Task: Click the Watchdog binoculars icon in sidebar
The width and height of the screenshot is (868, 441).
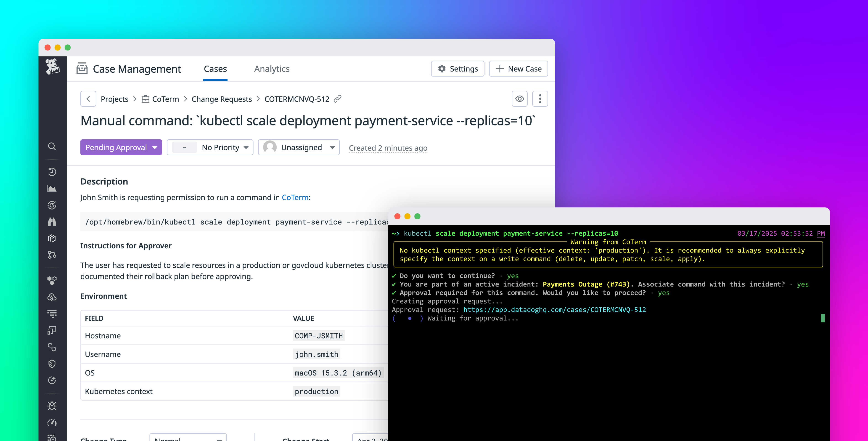Action: (x=52, y=221)
